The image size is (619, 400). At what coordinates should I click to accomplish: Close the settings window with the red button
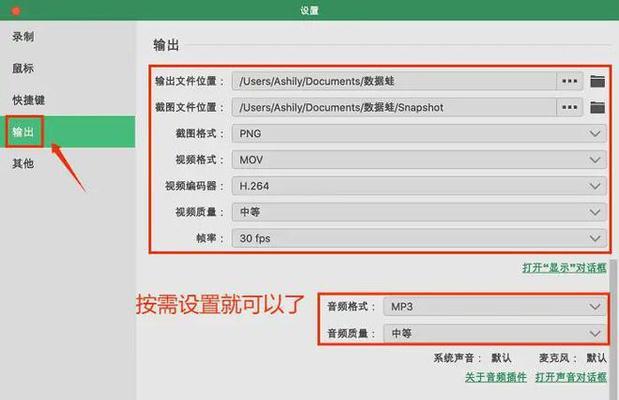16,11
